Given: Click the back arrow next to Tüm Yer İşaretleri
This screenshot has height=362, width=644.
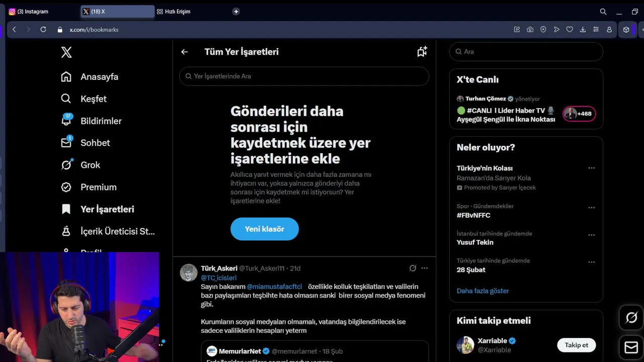Looking at the screenshot, I should 185,52.
